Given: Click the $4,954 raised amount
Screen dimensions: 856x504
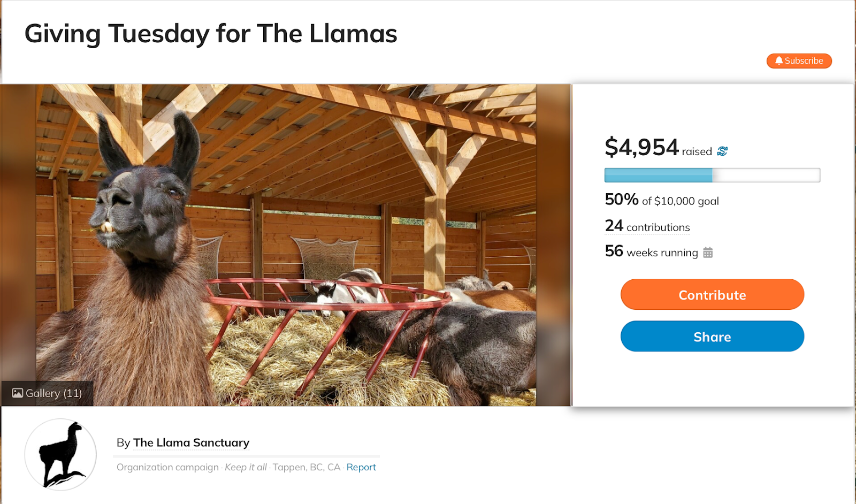Looking at the screenshot, I should (641, 148).
